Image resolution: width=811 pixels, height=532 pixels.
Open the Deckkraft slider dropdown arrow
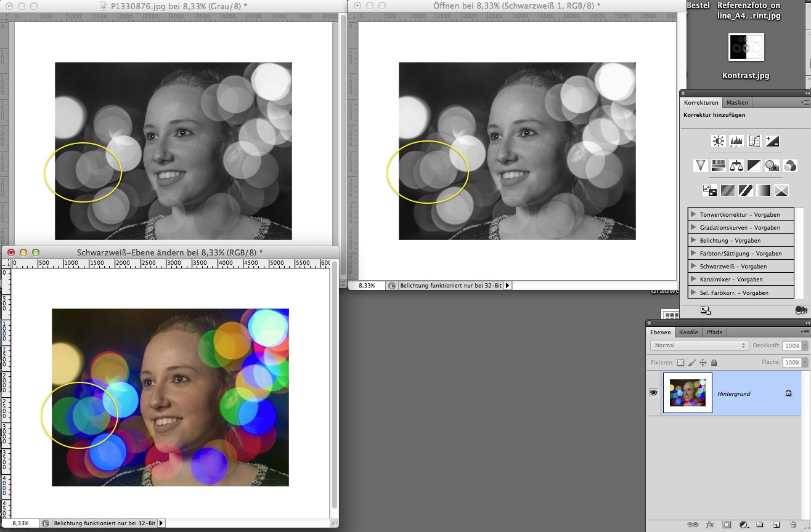(804, 346)
